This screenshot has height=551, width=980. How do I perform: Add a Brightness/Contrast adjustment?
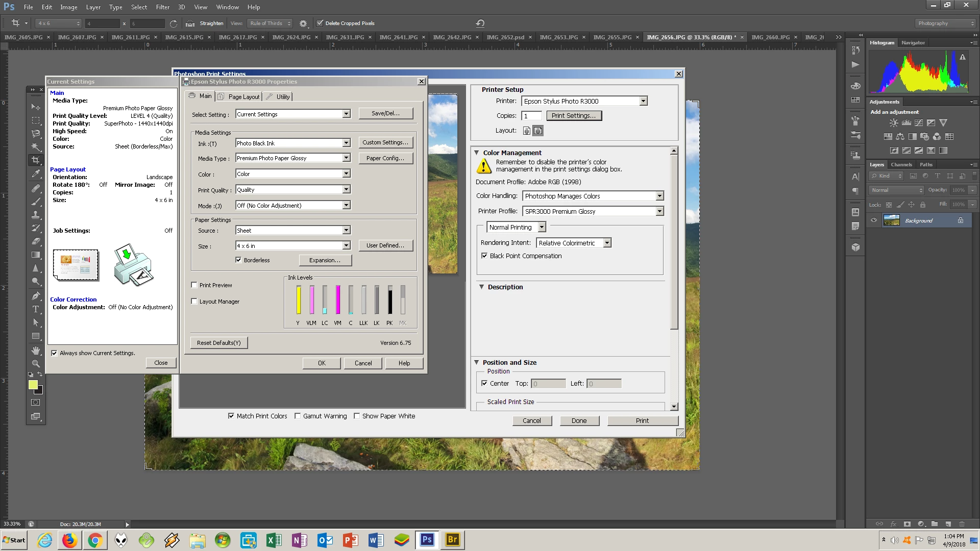tap(893, 123)
